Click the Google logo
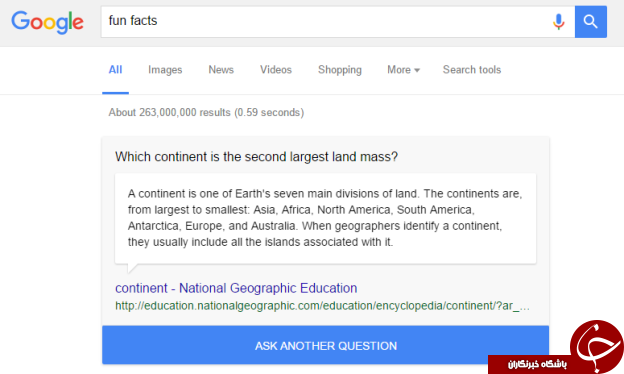The image size is (624, 374). pyautogui.click(x=47, y=22)
